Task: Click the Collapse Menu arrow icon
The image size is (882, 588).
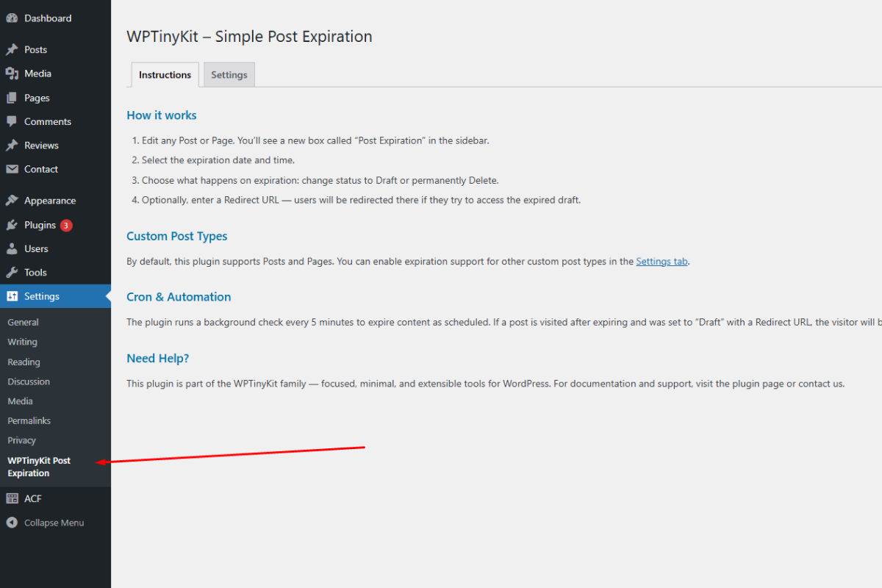Action: pos(12,523)
